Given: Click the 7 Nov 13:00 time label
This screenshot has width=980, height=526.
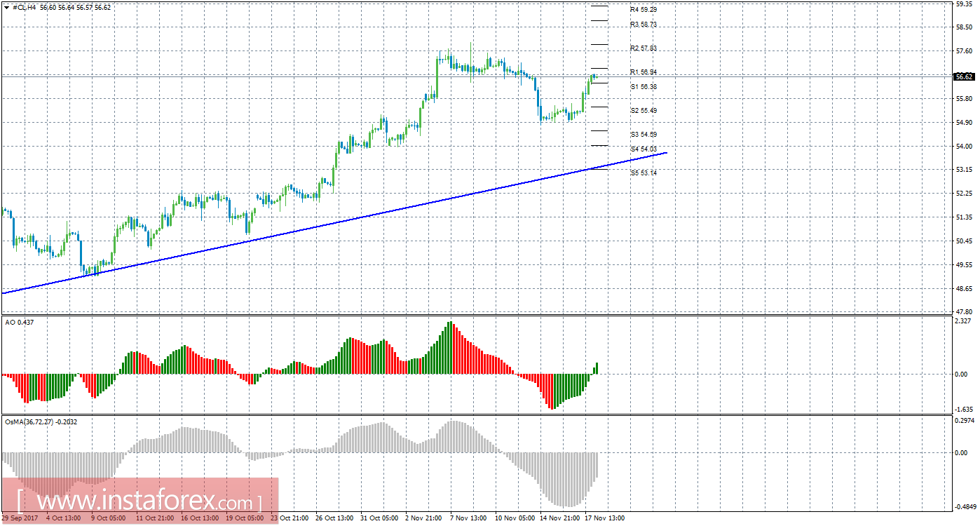Looking at the screenshot, I should pyautogui.click(x=468, y=519).
